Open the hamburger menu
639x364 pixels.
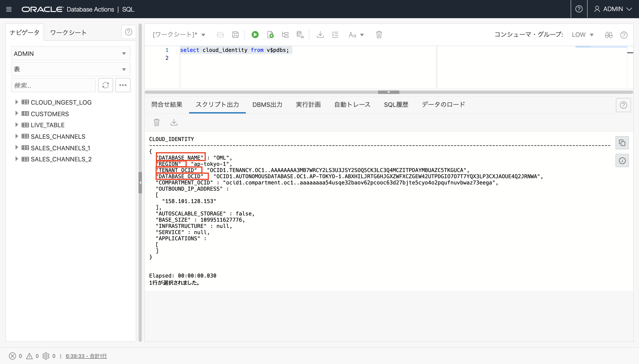click(9, 9)
